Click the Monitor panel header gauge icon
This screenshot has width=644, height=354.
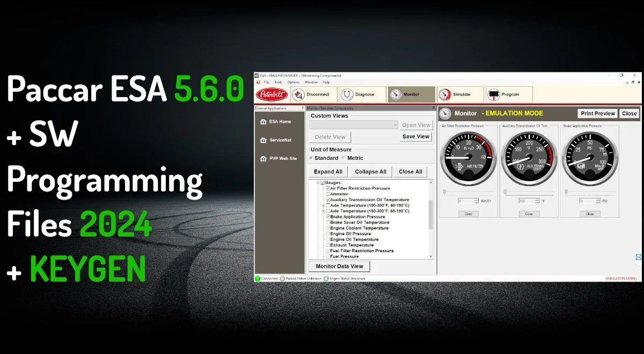[x=445, y=113]
